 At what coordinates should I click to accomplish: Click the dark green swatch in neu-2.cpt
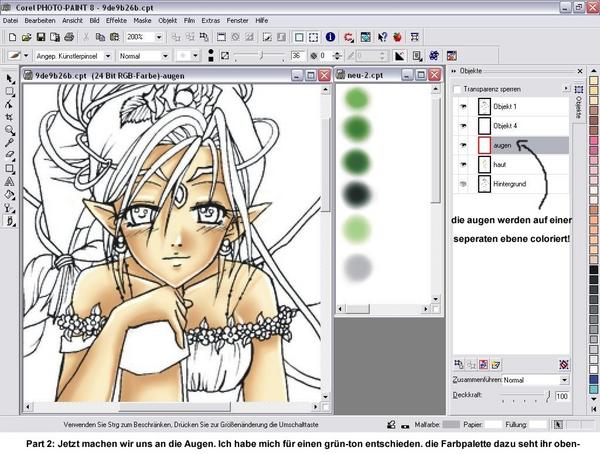357,161
